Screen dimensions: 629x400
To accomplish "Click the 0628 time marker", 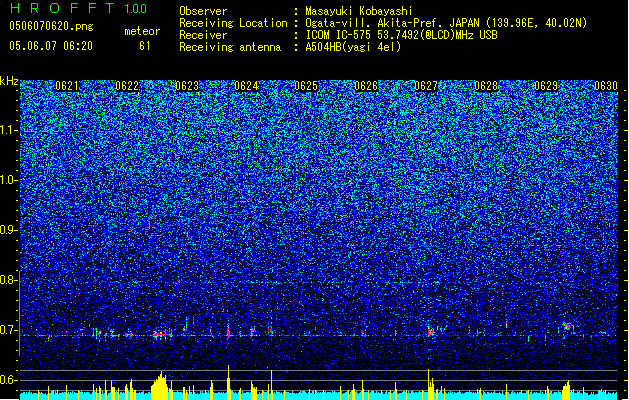I will coord(486,86).
